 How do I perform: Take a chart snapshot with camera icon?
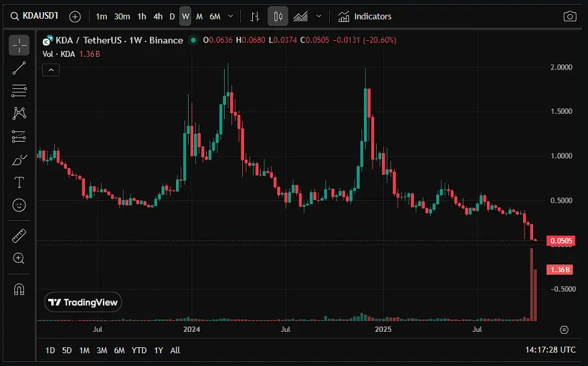[570, 17]
